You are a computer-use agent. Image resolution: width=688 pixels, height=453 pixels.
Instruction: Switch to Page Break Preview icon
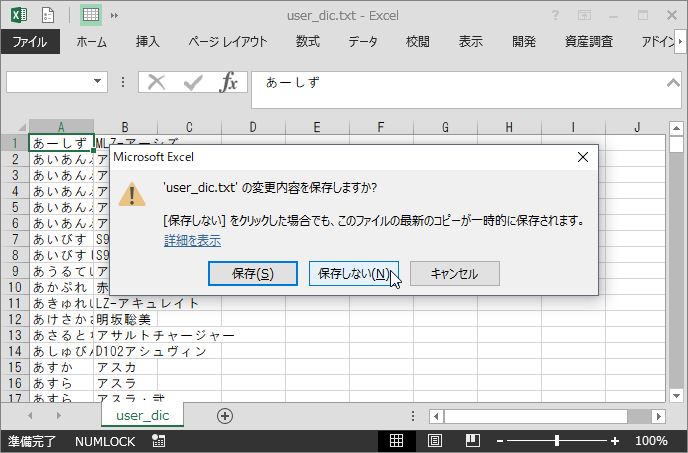coord(473,440)
